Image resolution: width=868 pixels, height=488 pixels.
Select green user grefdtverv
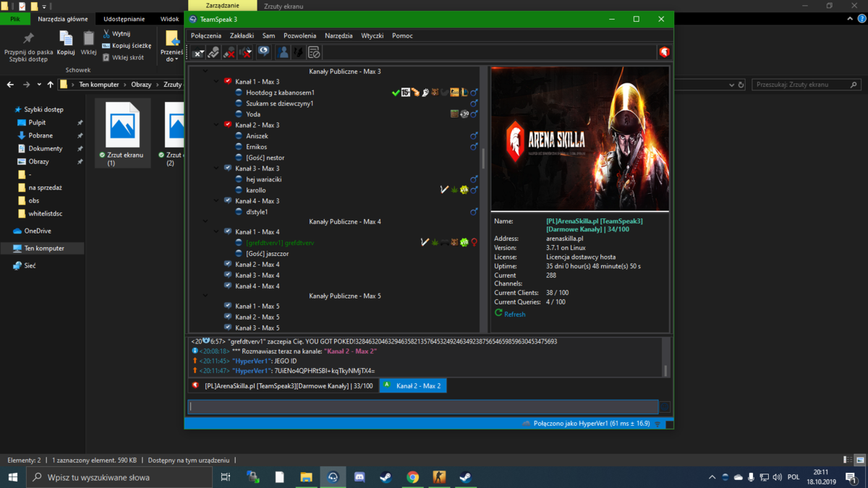(x=280, y=243)
